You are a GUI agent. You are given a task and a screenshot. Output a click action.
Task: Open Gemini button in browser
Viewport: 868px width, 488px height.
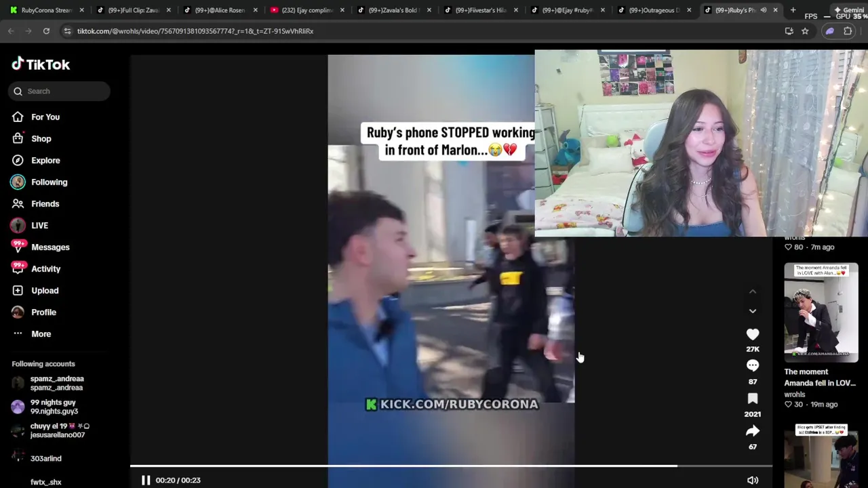850,10
